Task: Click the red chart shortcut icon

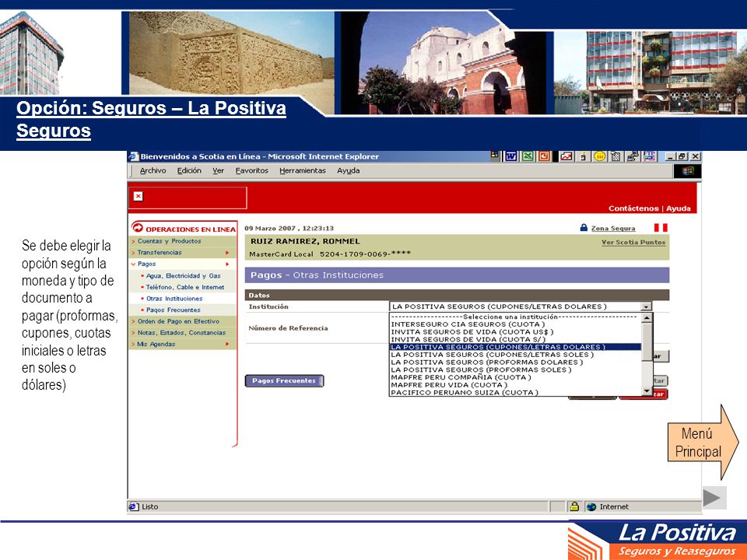Action: coord(566,156)
